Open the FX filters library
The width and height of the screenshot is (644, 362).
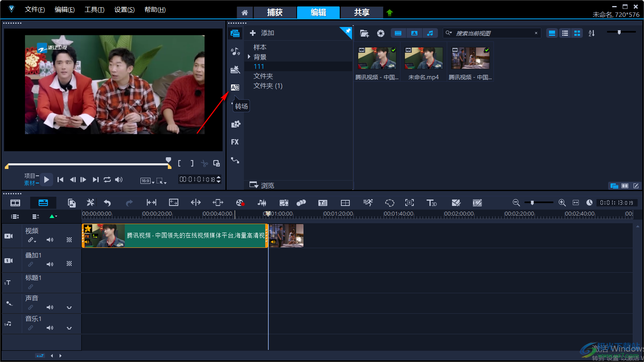(x=235, y=142)
